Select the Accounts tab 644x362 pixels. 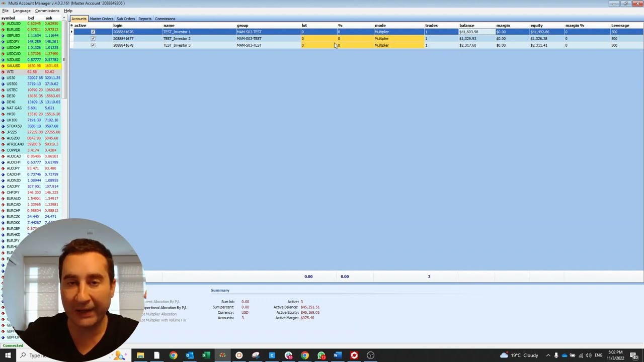pyautogui.click(x=79, y=19)
